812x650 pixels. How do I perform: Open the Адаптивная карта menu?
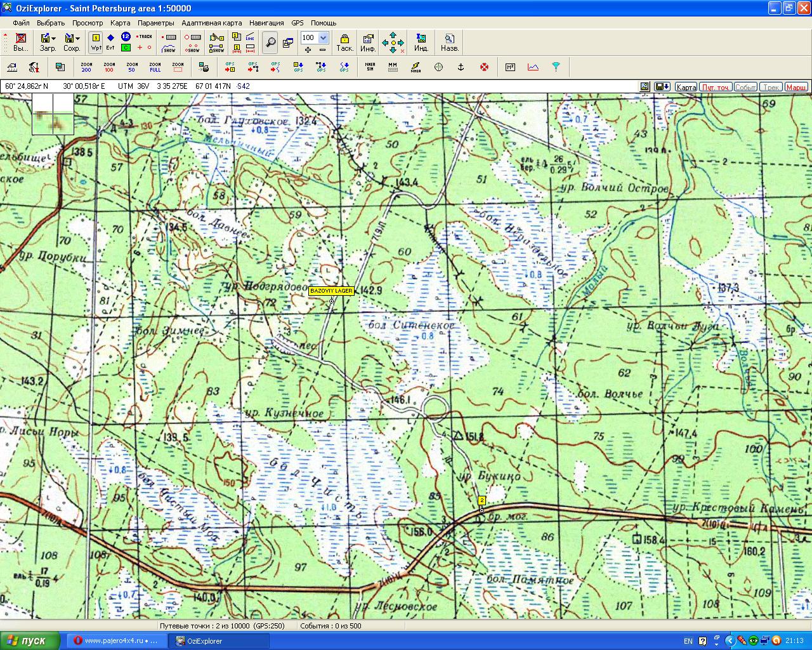[211, 23]
